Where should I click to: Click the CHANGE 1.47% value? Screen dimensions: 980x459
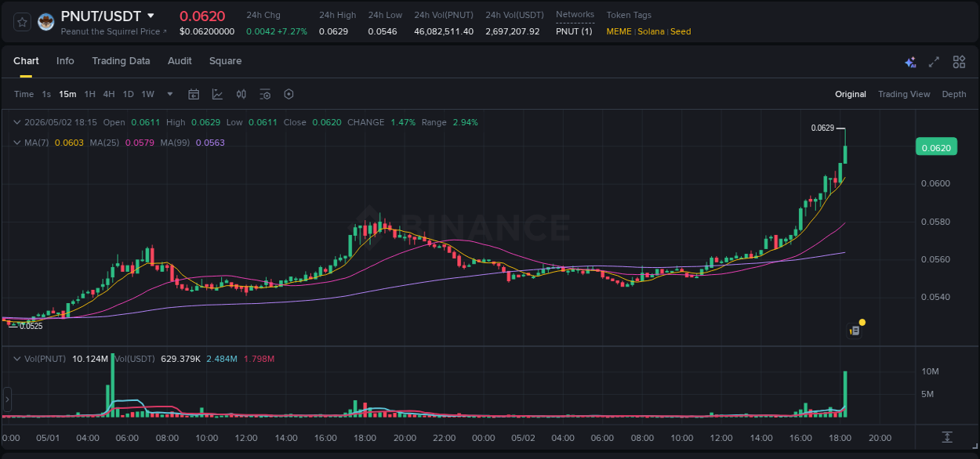[x=403, y=122]
